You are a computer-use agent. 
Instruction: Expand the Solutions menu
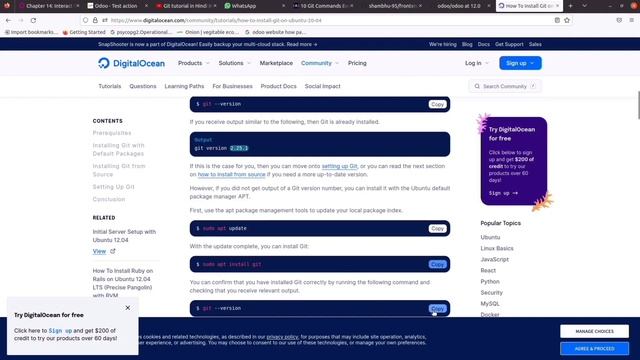click(234, 63)
